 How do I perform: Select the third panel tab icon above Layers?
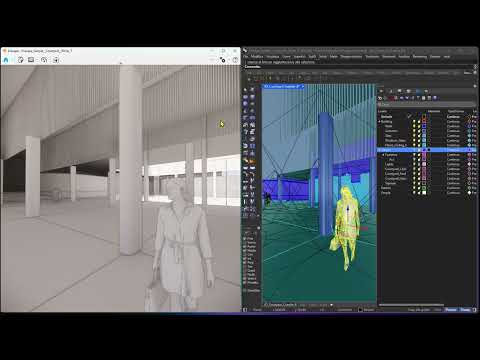[400, 91]
